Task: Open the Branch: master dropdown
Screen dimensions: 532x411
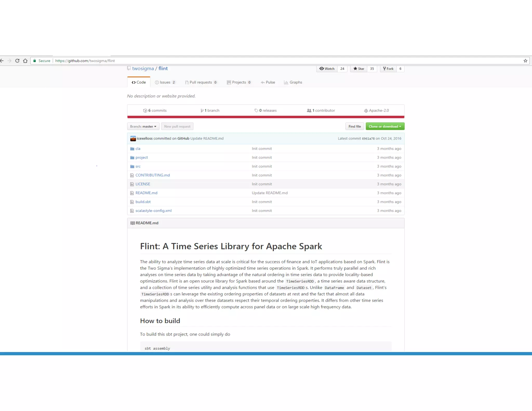Action: point(143,127)
